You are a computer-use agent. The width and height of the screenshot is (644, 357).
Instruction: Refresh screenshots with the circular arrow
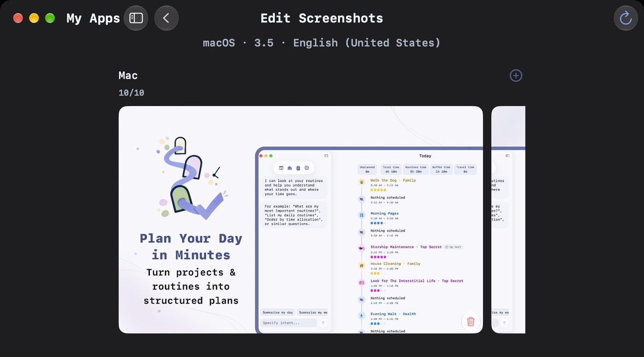click(x=626, y=18)
